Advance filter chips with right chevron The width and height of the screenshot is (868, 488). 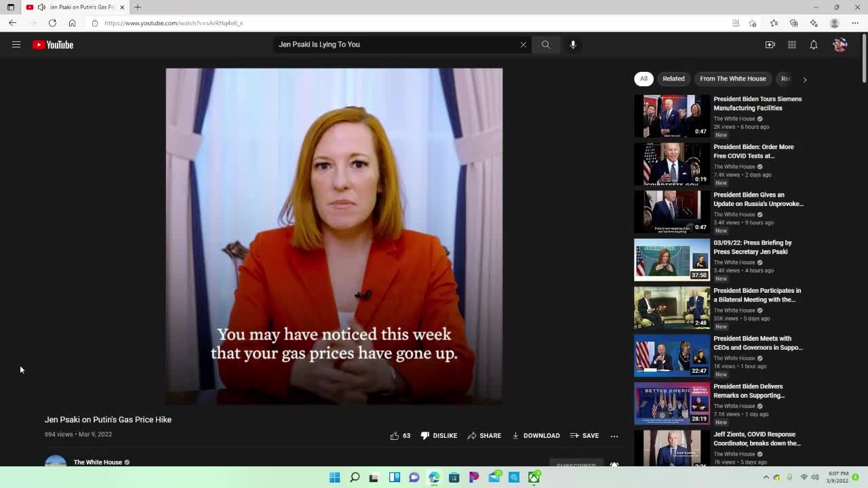tap(805, 79)
